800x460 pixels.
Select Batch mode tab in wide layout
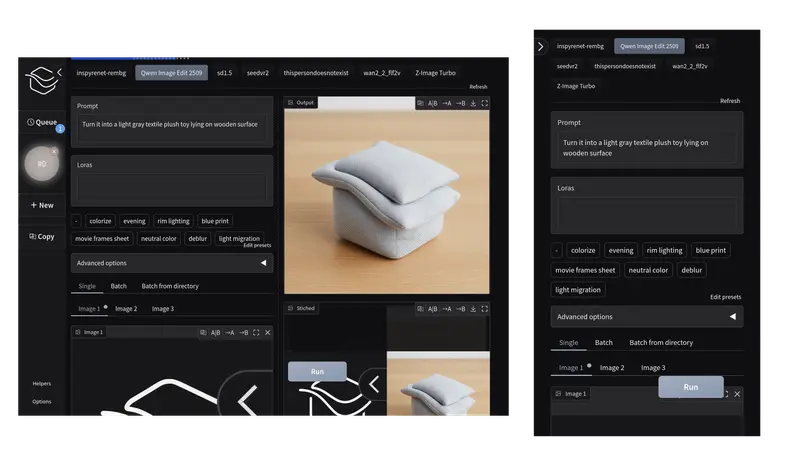click(118, 286)
